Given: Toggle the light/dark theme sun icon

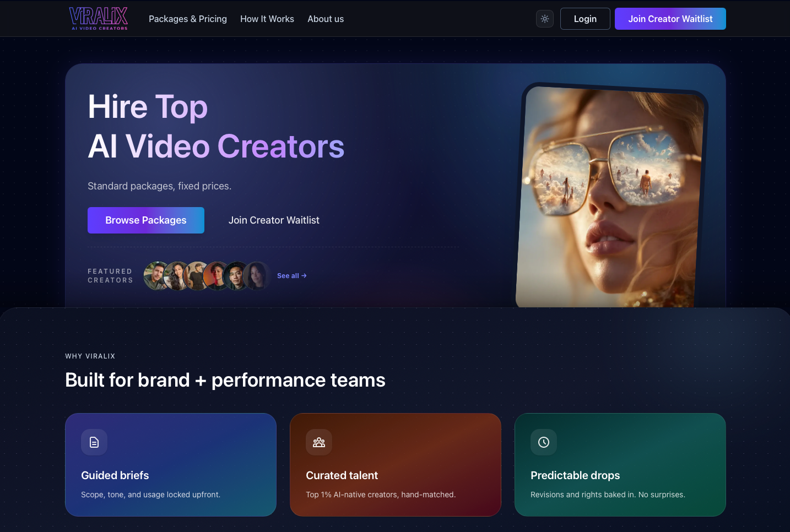Looking at the screenshot, I should tap(544, 18).
